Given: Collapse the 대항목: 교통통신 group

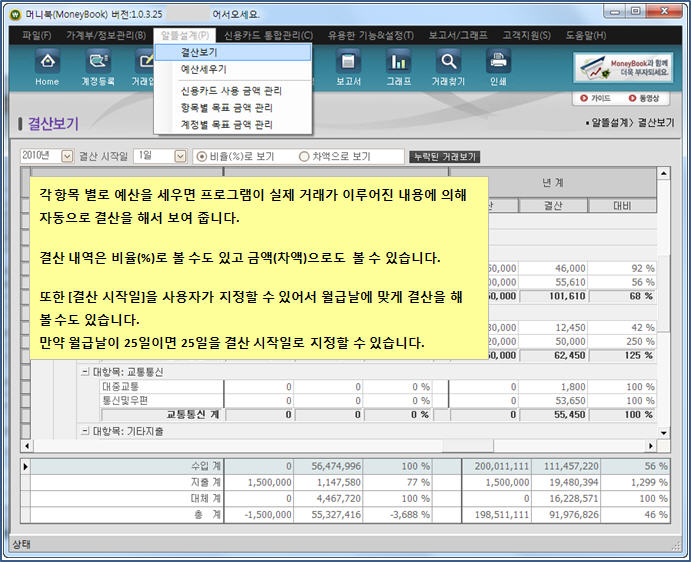Looking at the screenshot, I should coord(86,371).
